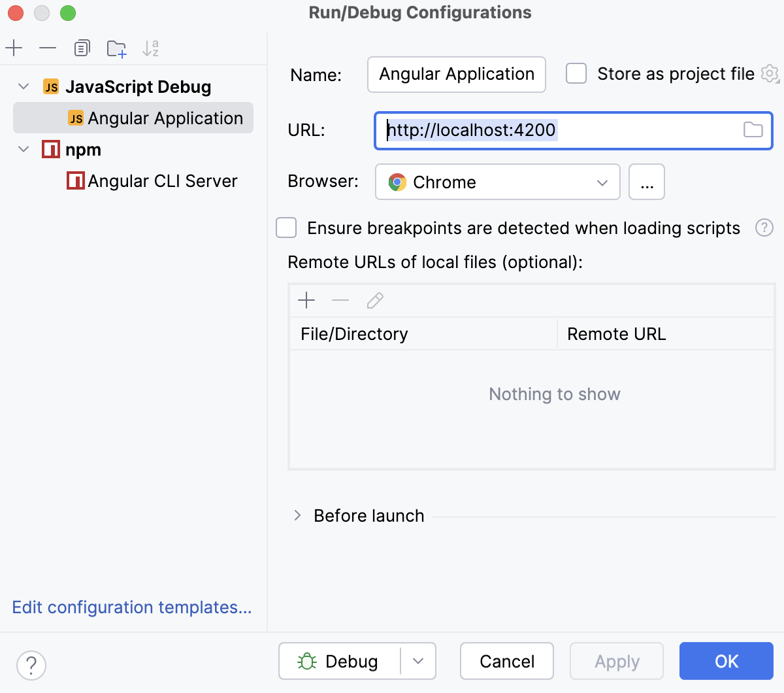Screen dimensions: 784x693
Task: Add a new run configuration
Action: [14, 48]
